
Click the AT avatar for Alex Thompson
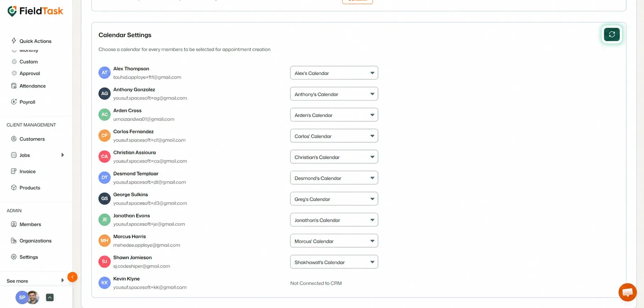coord(104,72)
